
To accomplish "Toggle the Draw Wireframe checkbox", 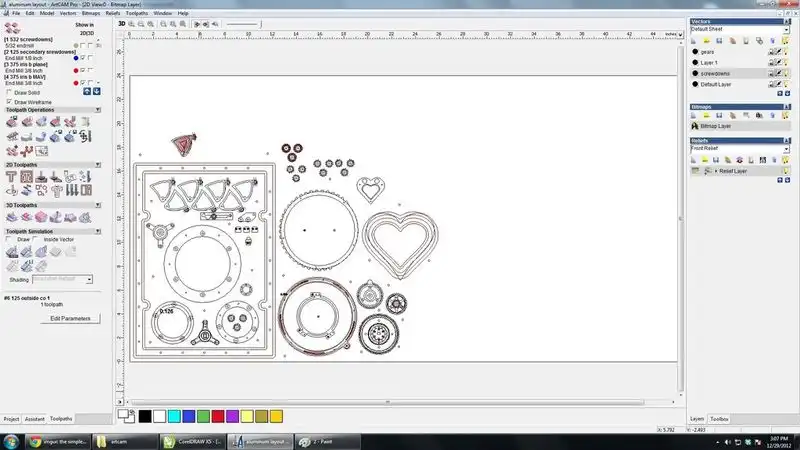I will [x=10, y=101].
